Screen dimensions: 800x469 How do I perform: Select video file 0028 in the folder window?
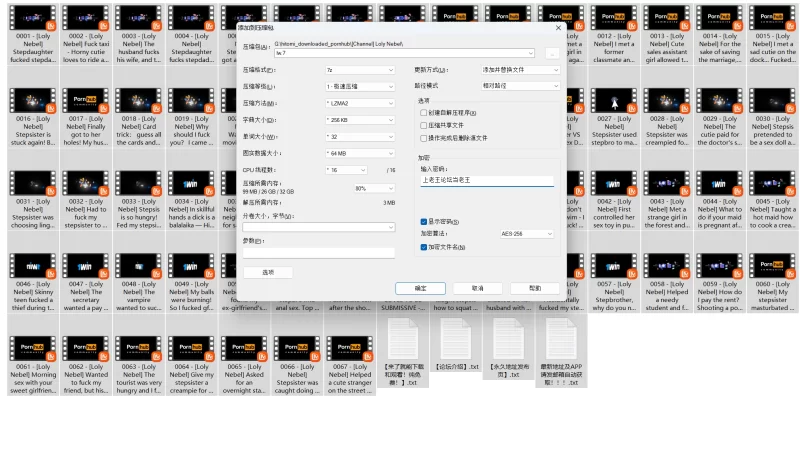click(667, 117)
